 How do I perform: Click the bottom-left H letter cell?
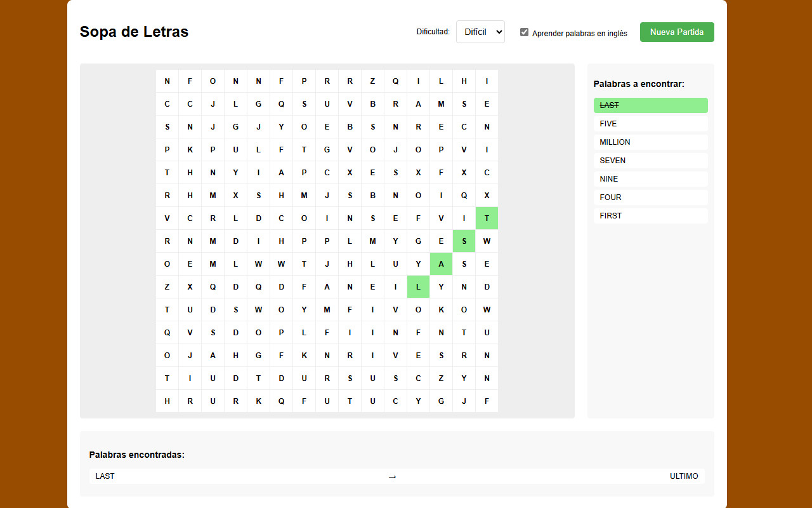pyautogui.click(x=167, y=401)
